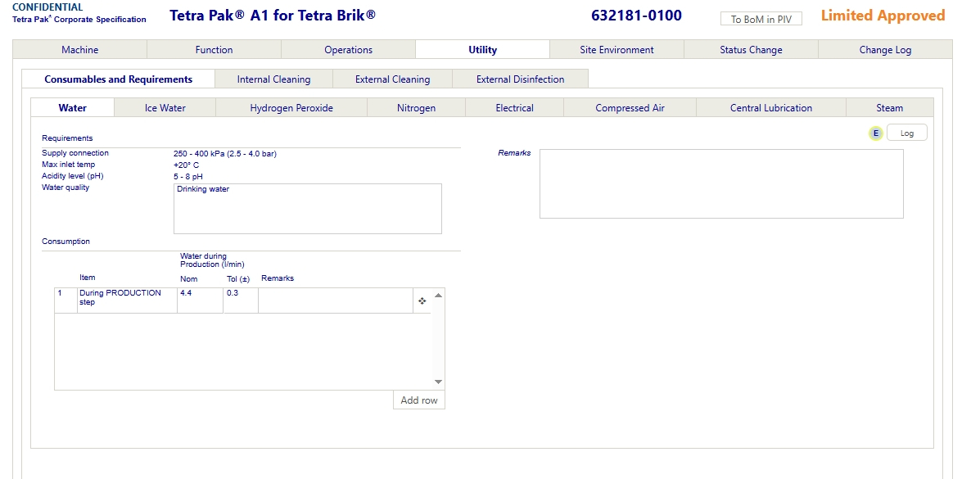The height and width of the screenshot is (479, 980).
Task: Click acidity value 5 - 8 pH
Action: click(188, 176)
